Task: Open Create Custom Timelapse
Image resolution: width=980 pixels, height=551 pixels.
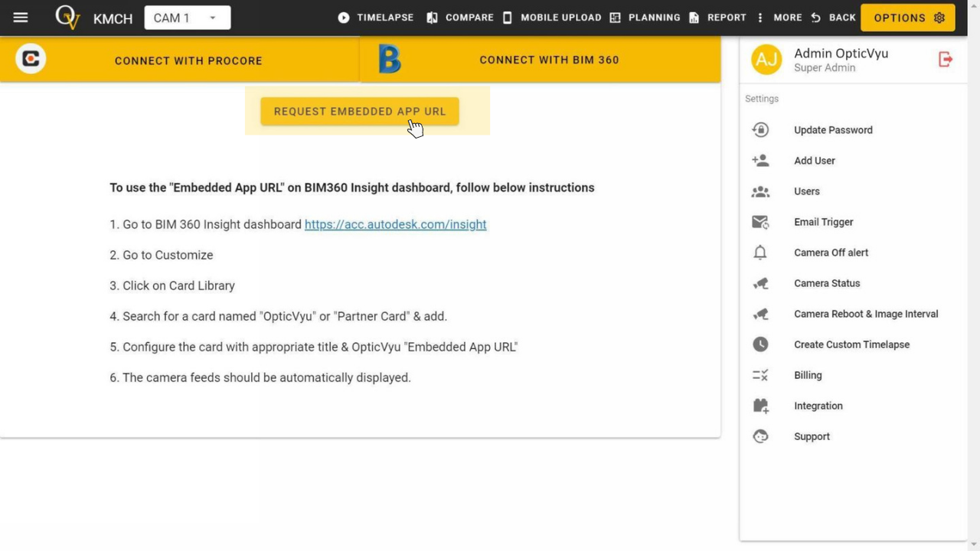Action: pyautogui.click(x=854, y=344)
